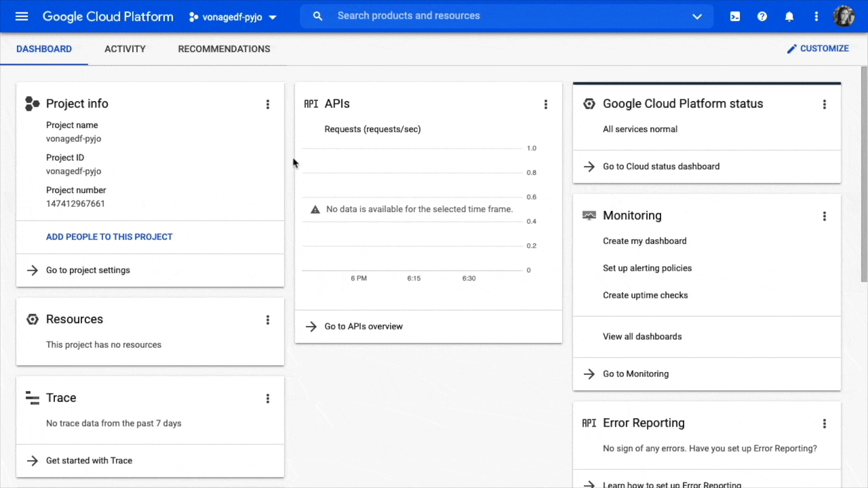Image resolution: width=868 pixels, height=488 pixels.
Task: Click the search magnifier icon
Action: click(318, 16)
